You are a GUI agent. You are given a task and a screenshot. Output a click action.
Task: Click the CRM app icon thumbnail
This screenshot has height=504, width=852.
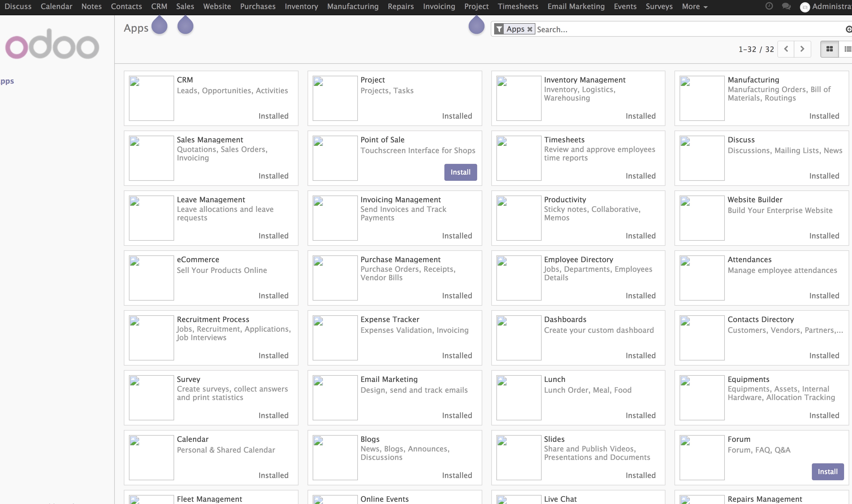[x=152, y=98]
